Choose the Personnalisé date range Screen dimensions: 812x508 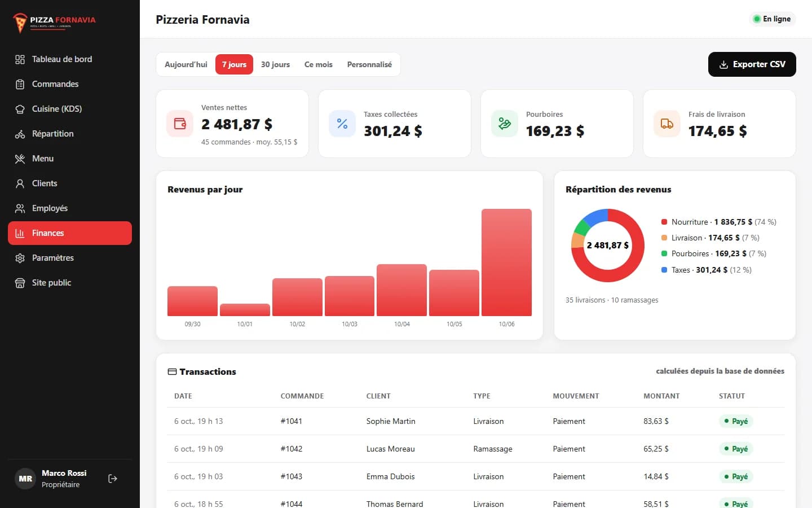[369, 64]
